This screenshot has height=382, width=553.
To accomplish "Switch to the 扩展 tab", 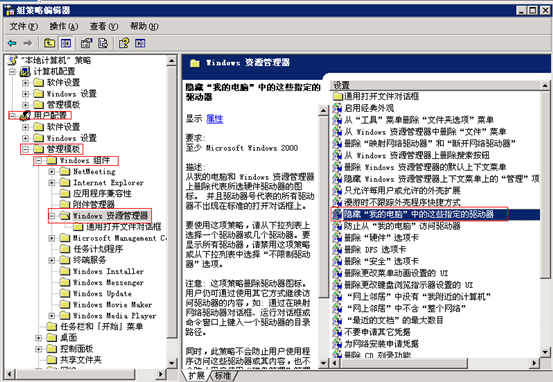I will (196, 376).
